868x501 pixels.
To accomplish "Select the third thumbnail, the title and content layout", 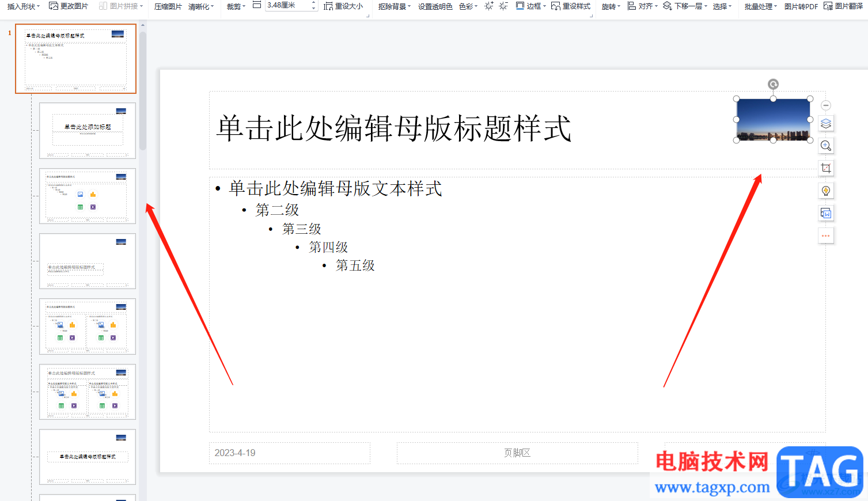I will tap(88, 196).
